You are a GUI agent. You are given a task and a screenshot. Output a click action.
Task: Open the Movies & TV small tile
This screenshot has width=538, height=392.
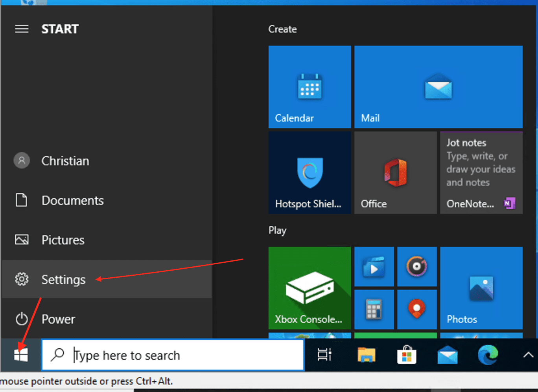point(374,267)
